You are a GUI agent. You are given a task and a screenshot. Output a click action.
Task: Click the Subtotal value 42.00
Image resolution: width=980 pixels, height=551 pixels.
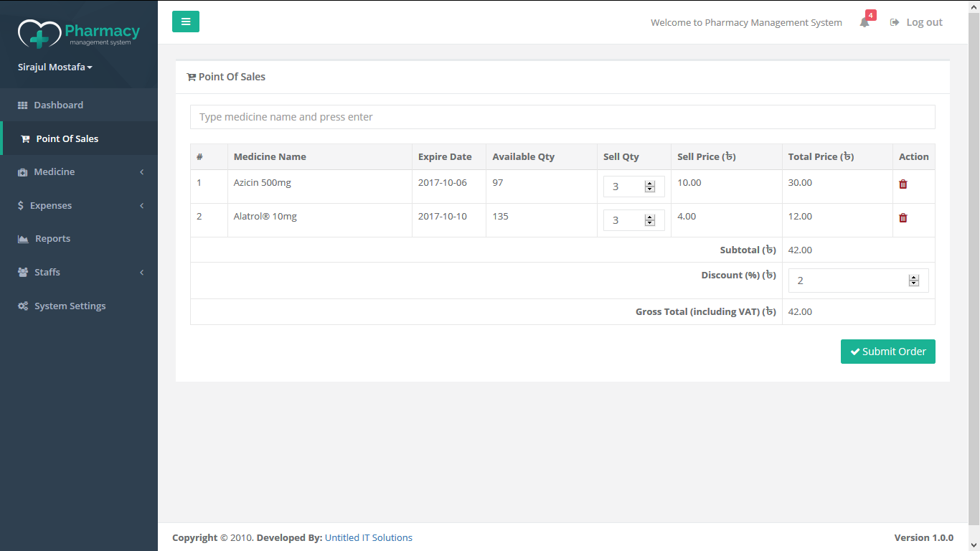pos(801,250)
